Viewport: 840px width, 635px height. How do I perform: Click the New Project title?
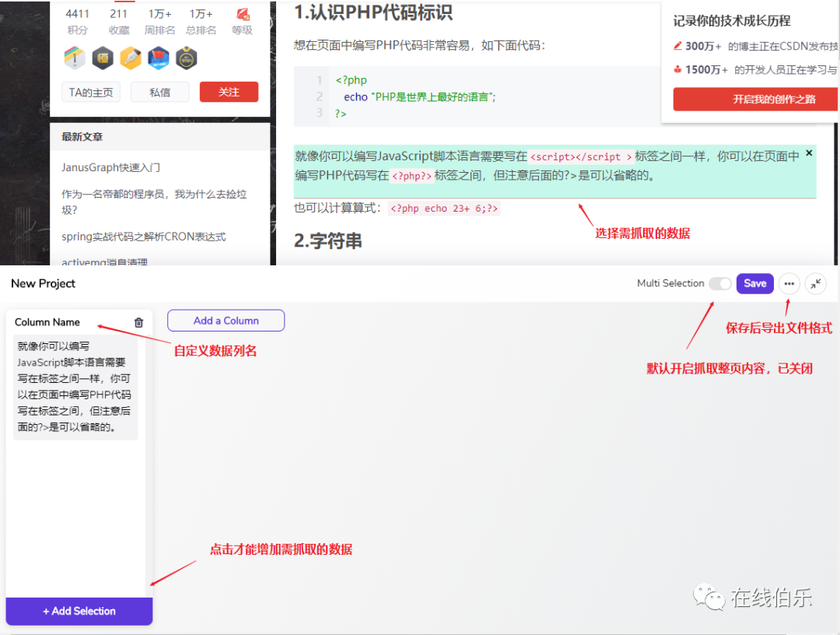(43, 283)
